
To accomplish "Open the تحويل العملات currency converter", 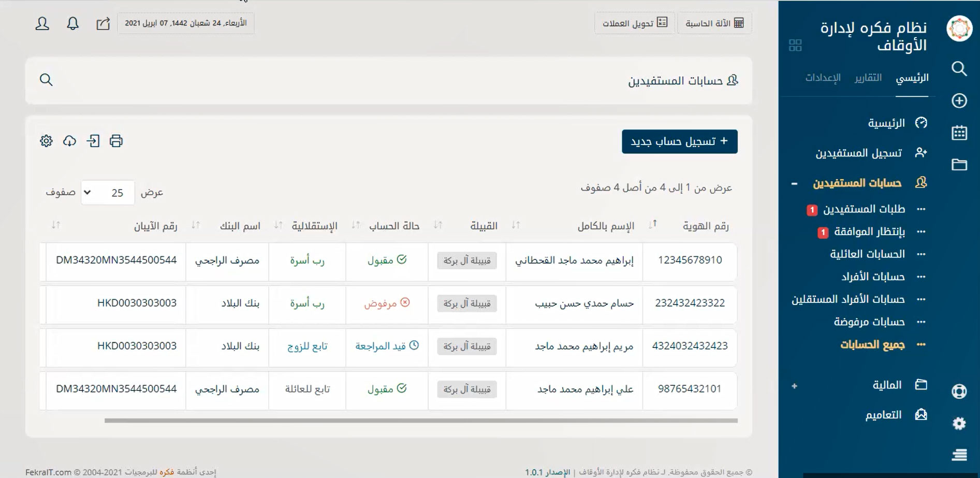I will [634, 23].
